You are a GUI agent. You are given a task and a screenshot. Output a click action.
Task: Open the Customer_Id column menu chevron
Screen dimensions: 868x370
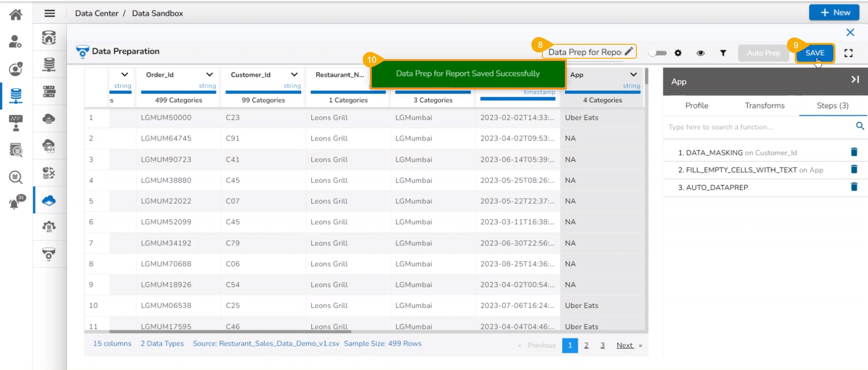point(294,75)
